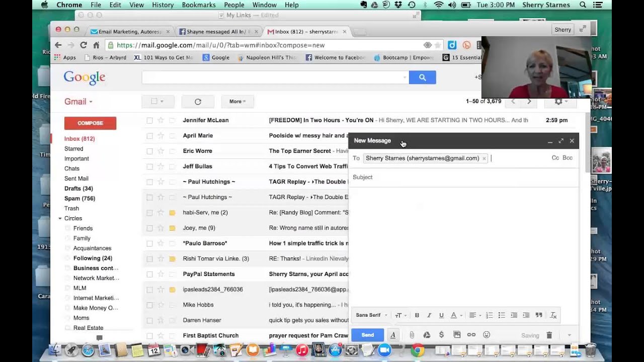Click the Google search magnifier button
The width and height of the screenshot is (644, 362).
click(423, 77)
